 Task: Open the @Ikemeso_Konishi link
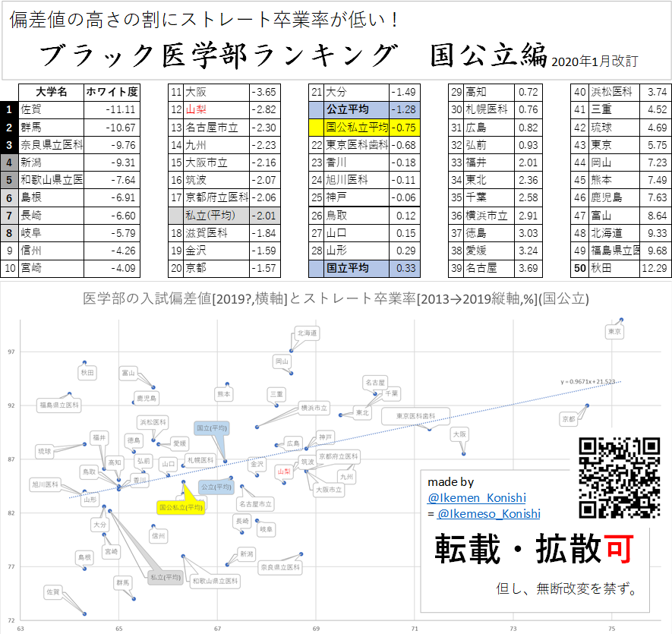[488, 513]
